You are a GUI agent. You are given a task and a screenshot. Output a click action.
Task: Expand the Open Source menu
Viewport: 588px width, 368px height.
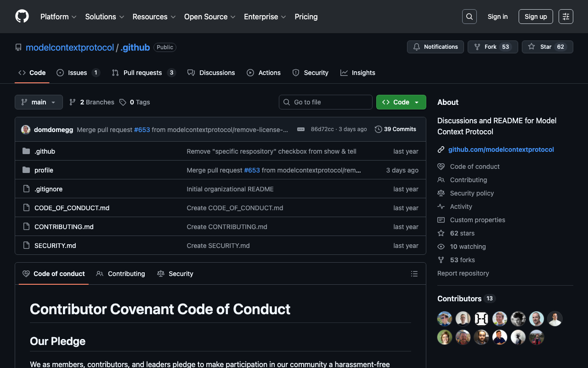[x=209, y=17]
